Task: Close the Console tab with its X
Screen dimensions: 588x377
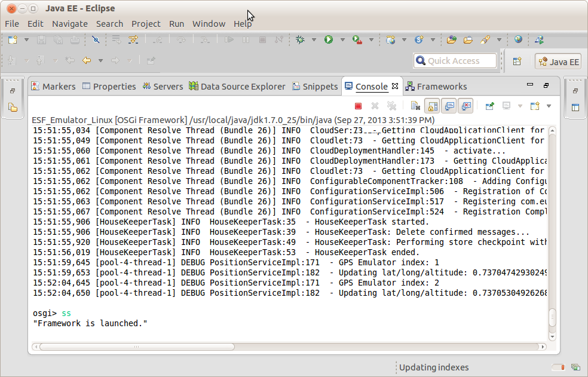Action: 395,86
